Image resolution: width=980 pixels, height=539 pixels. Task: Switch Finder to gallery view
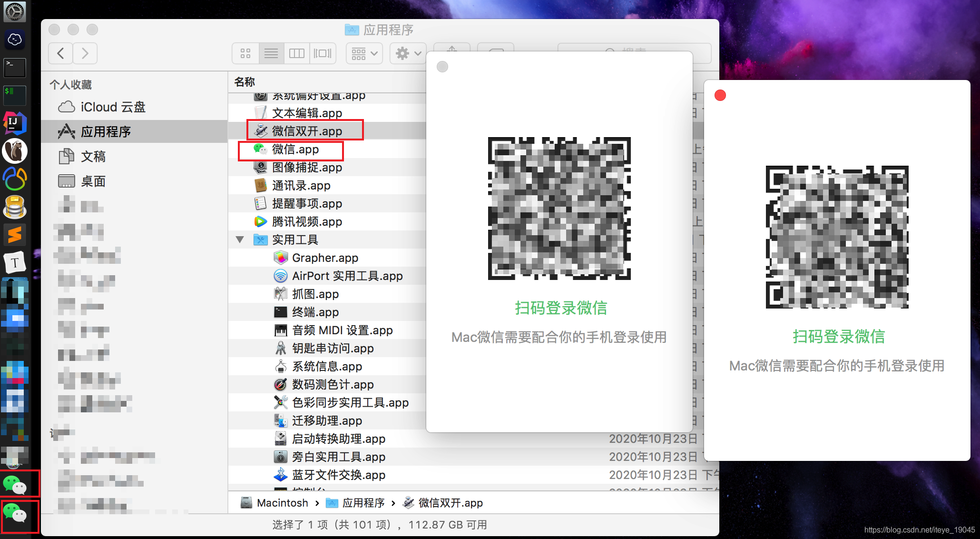click(323, 53)
